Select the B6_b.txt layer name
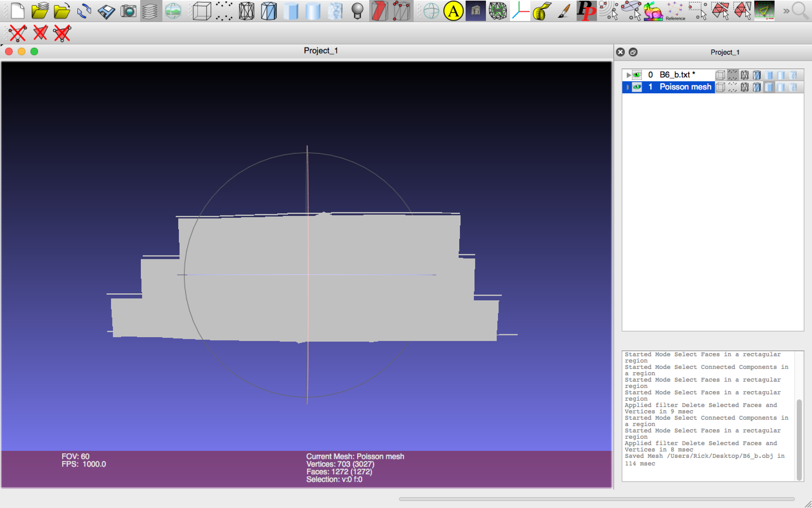 (677, 75)
